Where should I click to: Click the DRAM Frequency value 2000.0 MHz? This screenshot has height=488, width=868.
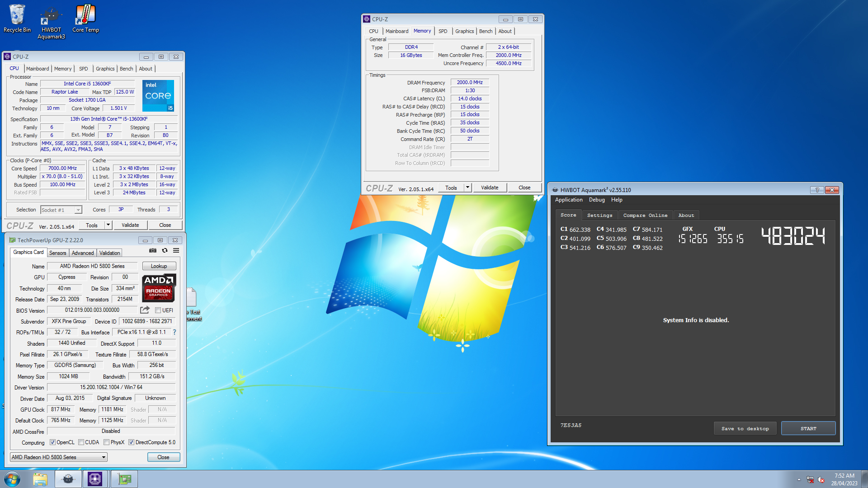click(x=470, y=82)
